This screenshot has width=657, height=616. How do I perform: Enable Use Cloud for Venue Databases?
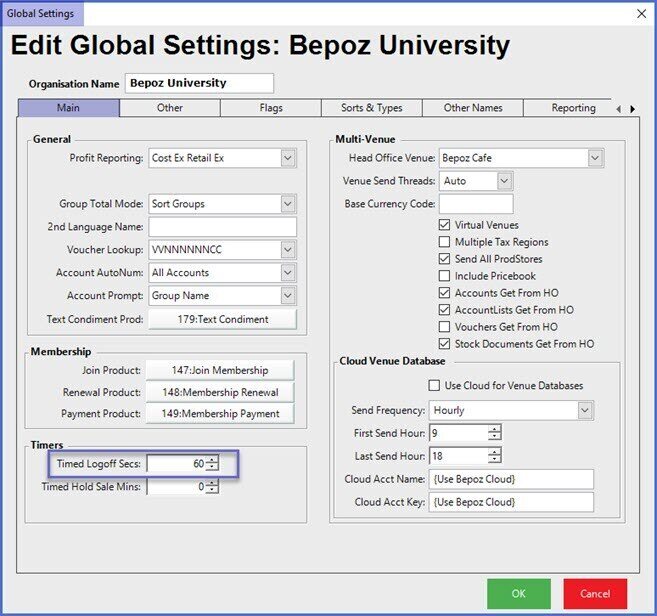click(435, 385)
